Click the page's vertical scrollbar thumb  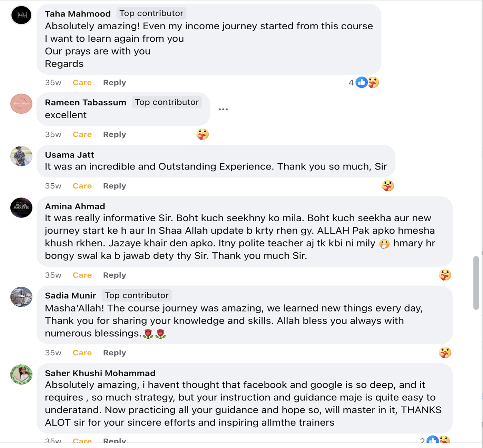(x=476, y=283)
